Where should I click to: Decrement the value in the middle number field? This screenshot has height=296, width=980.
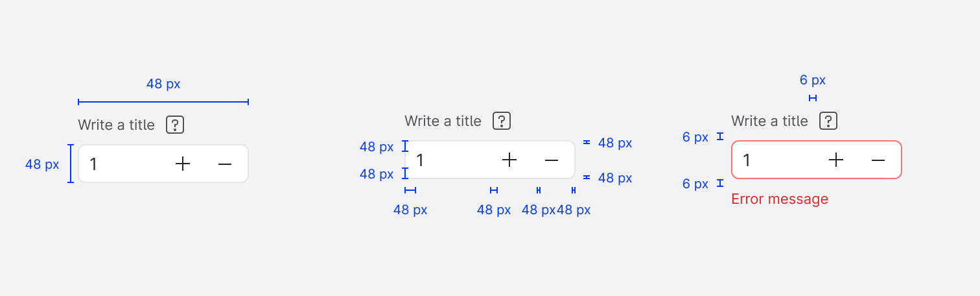pyautogui.click(x=551, y=160)
